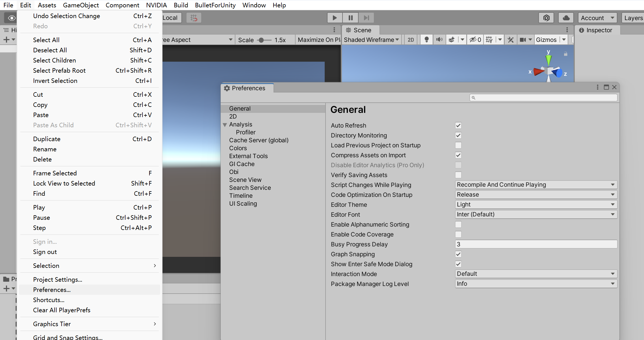Choose Project Settings from Edit menu

[x=58, y=279]
